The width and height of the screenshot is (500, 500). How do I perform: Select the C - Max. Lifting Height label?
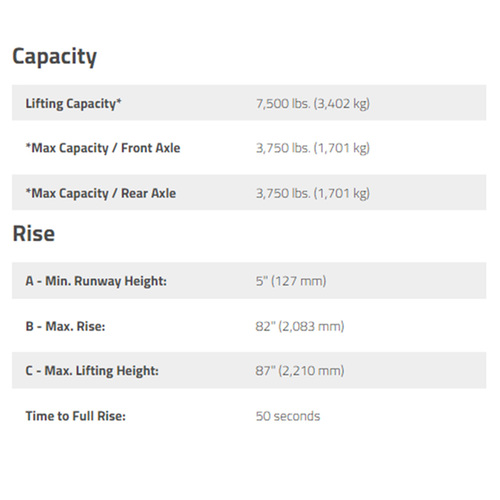(x=92, y=371)
